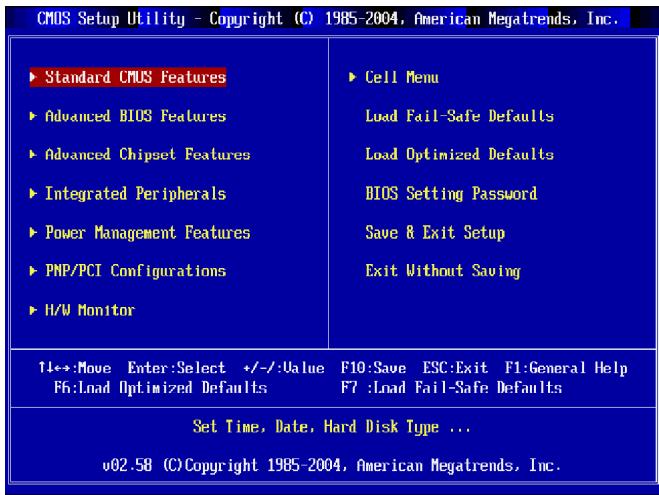Screen dimensions: 659x495
Task: Click arrow beside Advanced Chipset Features
Action: (33, 155)
